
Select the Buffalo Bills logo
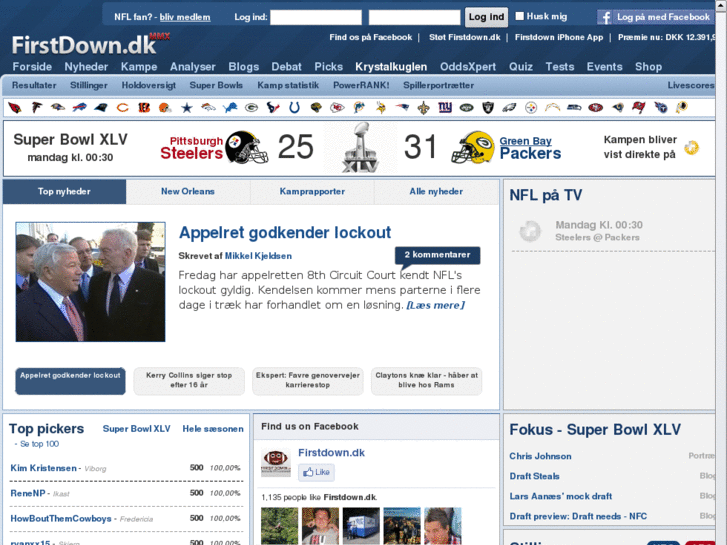click(79, 108)
